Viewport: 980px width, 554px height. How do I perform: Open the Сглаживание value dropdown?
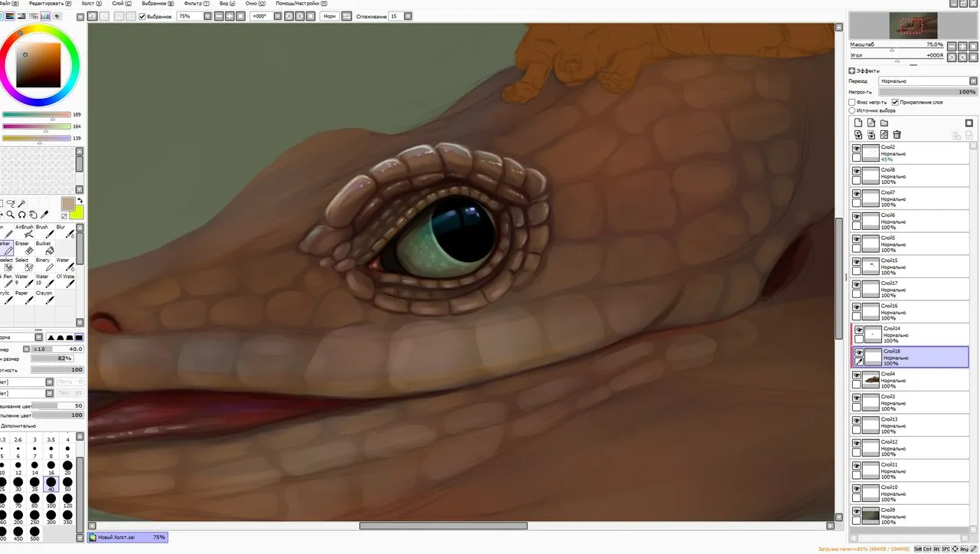pyautogui.click(x=407, y=16)
